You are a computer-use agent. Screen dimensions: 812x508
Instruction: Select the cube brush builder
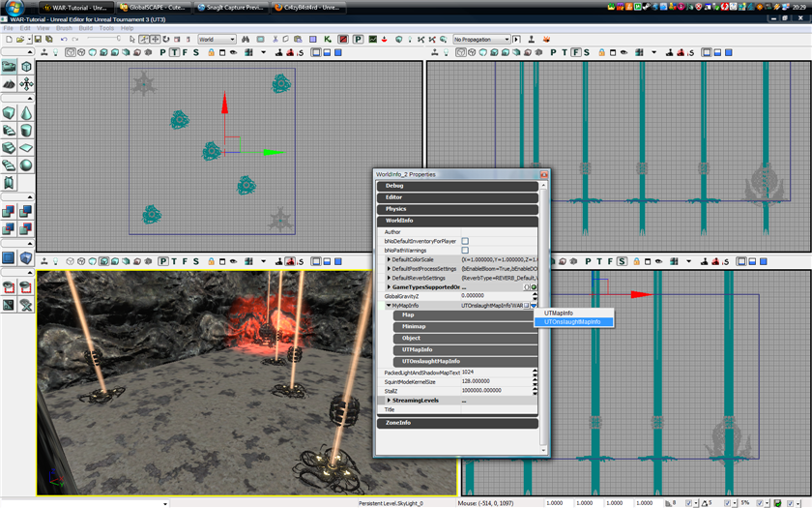click(x=9, y=113)
